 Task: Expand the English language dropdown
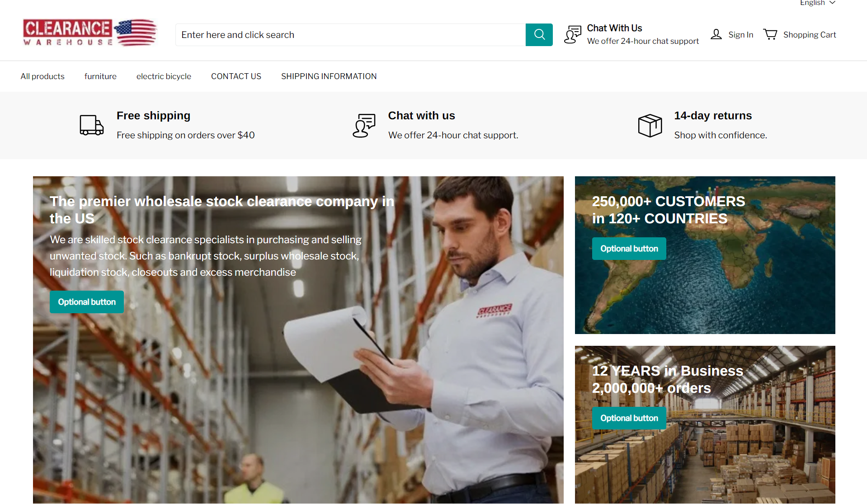(x=818, y=3)
